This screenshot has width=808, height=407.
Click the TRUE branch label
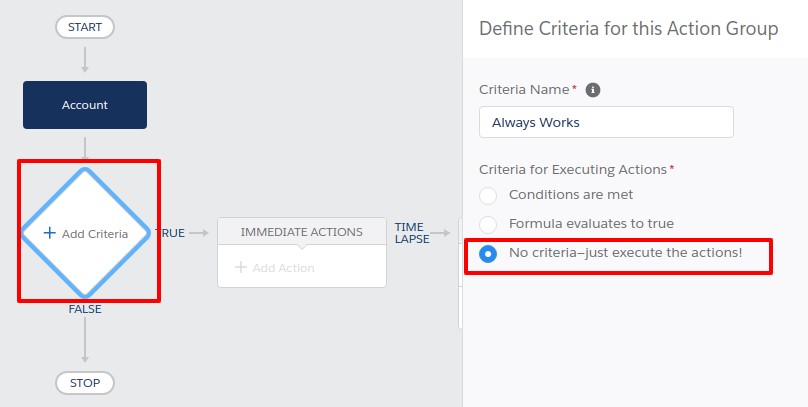pos(171,233)
